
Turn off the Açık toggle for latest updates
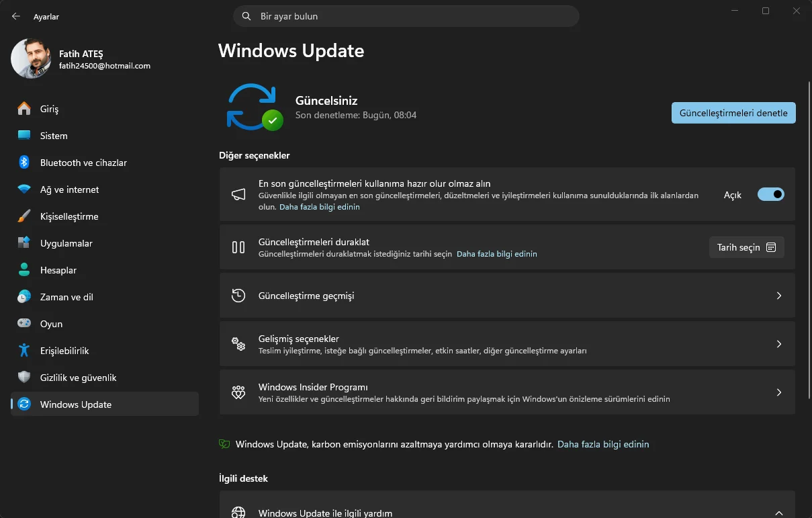(771, 194)
